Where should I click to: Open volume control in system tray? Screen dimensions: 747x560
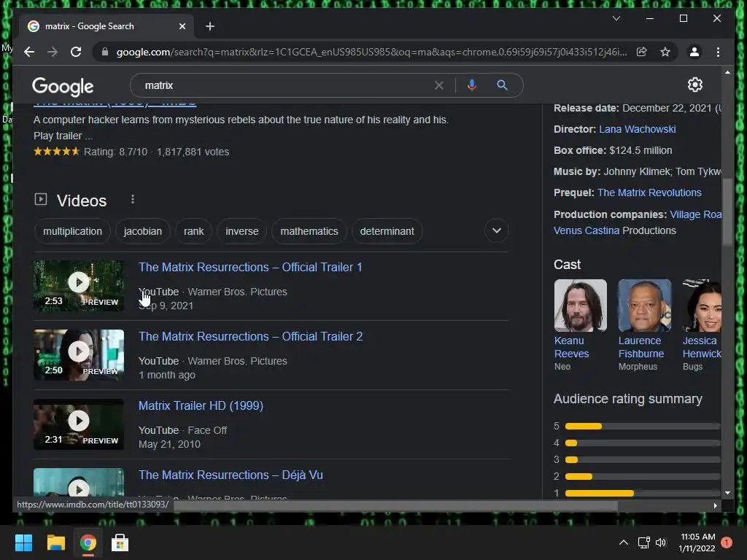pos(661,542)
